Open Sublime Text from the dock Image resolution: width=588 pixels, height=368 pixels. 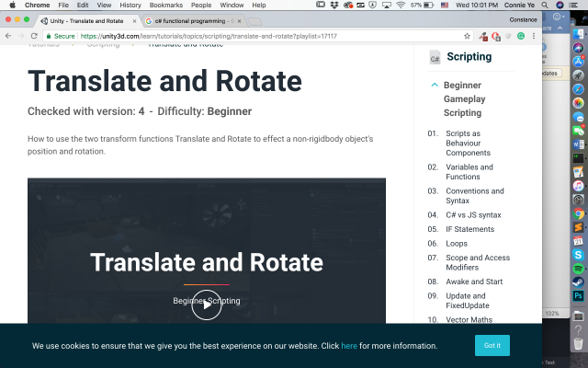[578, 227]
